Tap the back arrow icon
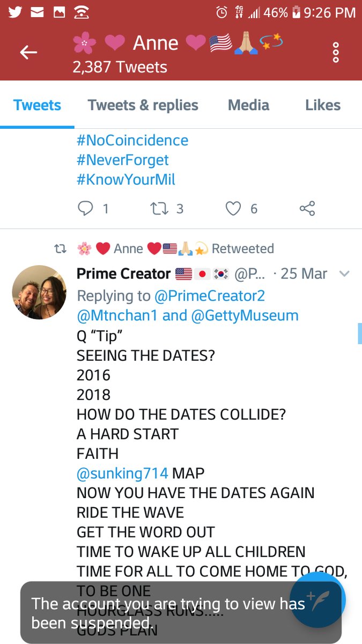Screen dimensions: 362x644 [28, 52]
